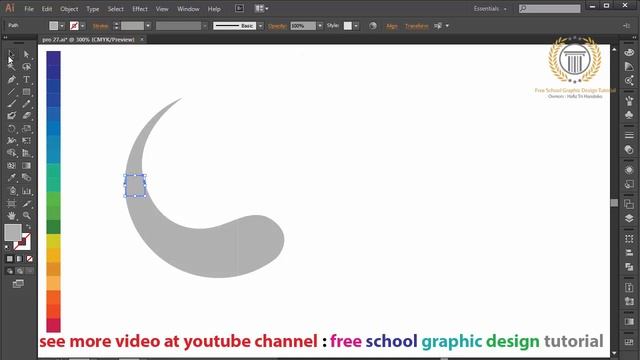Select the Hand tool
The height and width of the screenshot is (360, 640).
[11, 216]
